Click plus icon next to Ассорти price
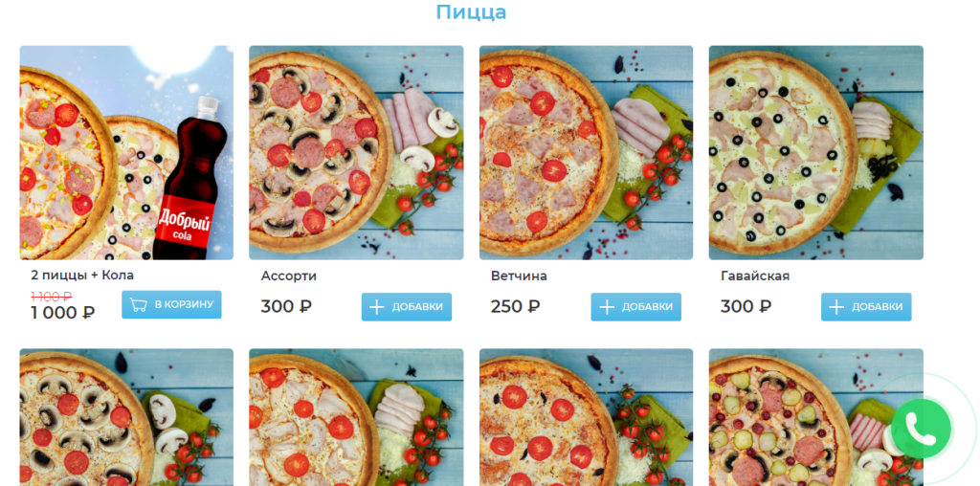Screen dimensions: 980x486 tap(376, 307)
